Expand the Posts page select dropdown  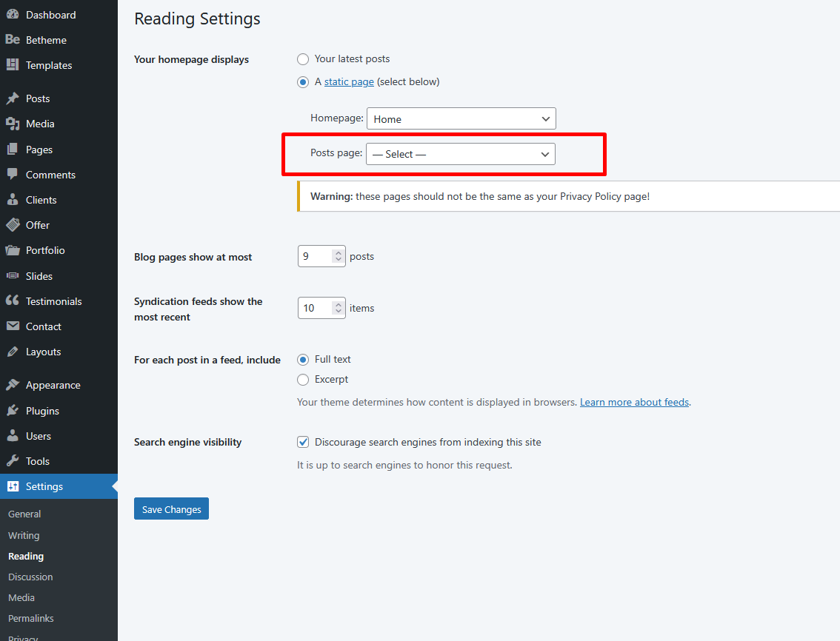(461, 154)
